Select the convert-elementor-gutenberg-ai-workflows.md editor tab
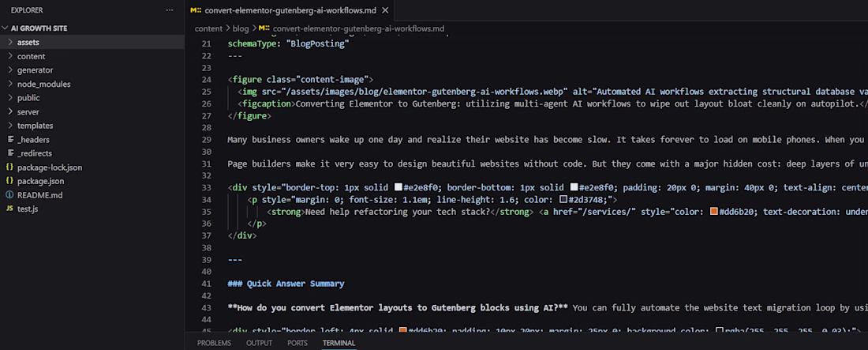 click(290, 10)
